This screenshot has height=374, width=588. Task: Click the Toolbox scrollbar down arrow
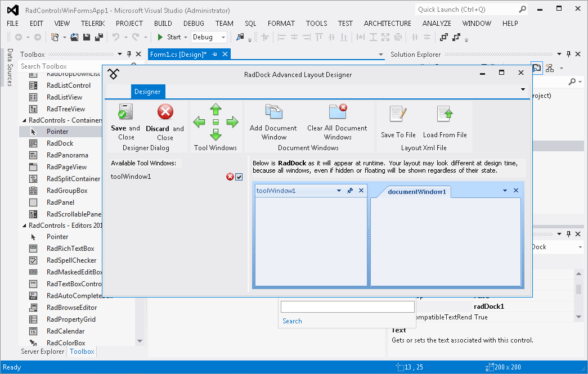[x=140, y=341]
